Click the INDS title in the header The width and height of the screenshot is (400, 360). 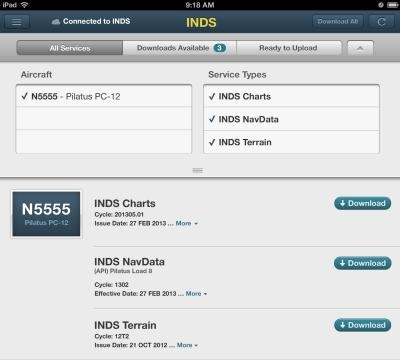(x=201, y=22)
